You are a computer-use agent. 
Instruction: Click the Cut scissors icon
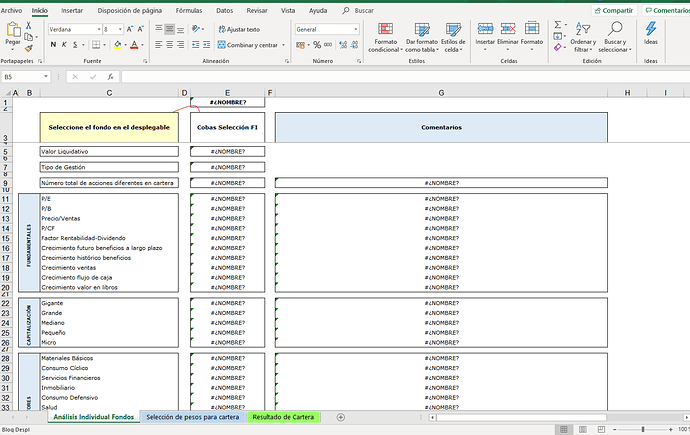(x=29, y=26)
